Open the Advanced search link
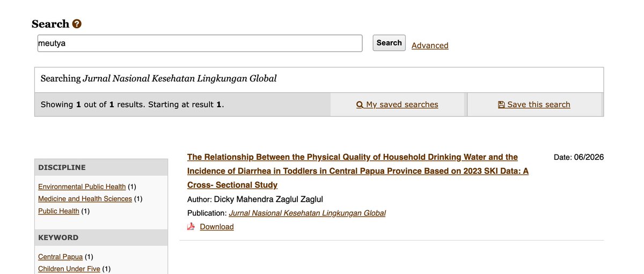This screenshot has height=274, width=644. [430, 46]
